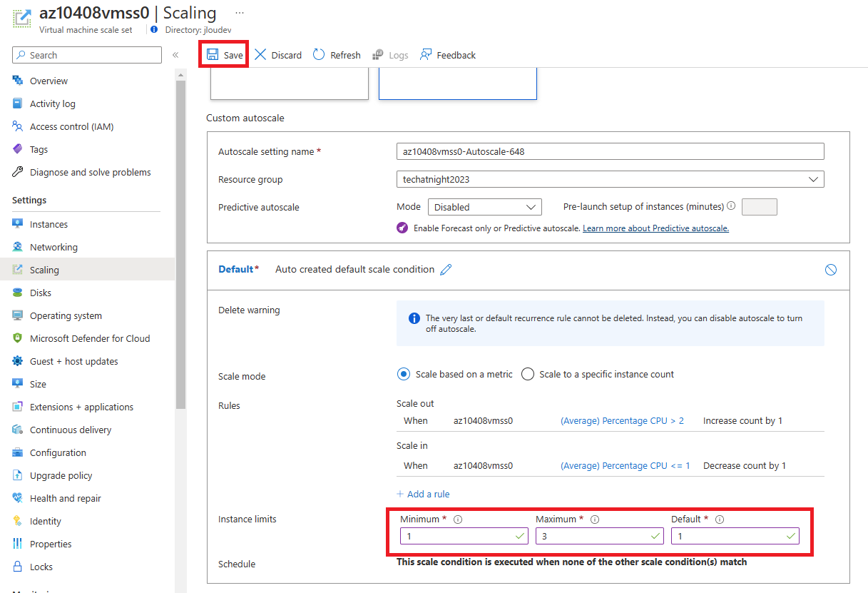Click the pre-launch setup info icon
Screen dimensions: 868x593
(731, 206)
